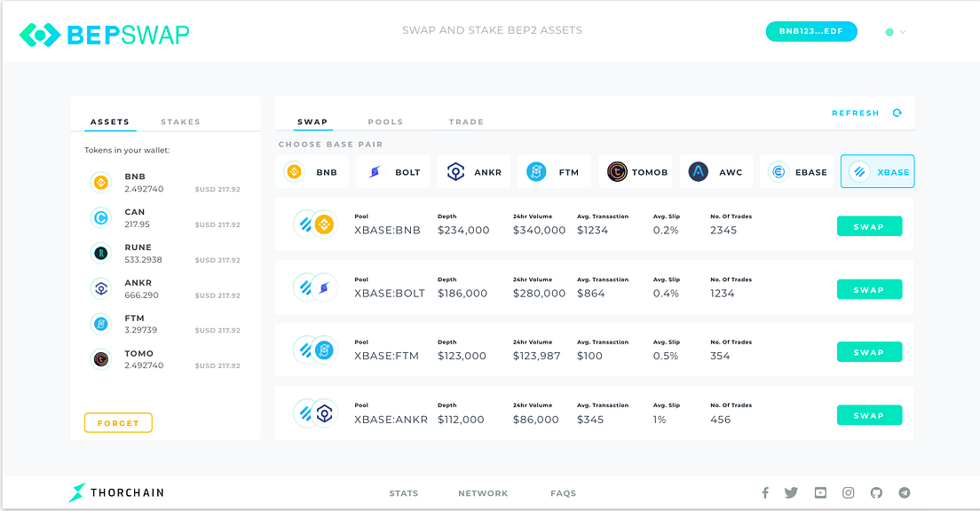Viewport: 980px width, 511px height.
Task: Click the ANKR balance 666.290
Action: (x=141, y=295)
